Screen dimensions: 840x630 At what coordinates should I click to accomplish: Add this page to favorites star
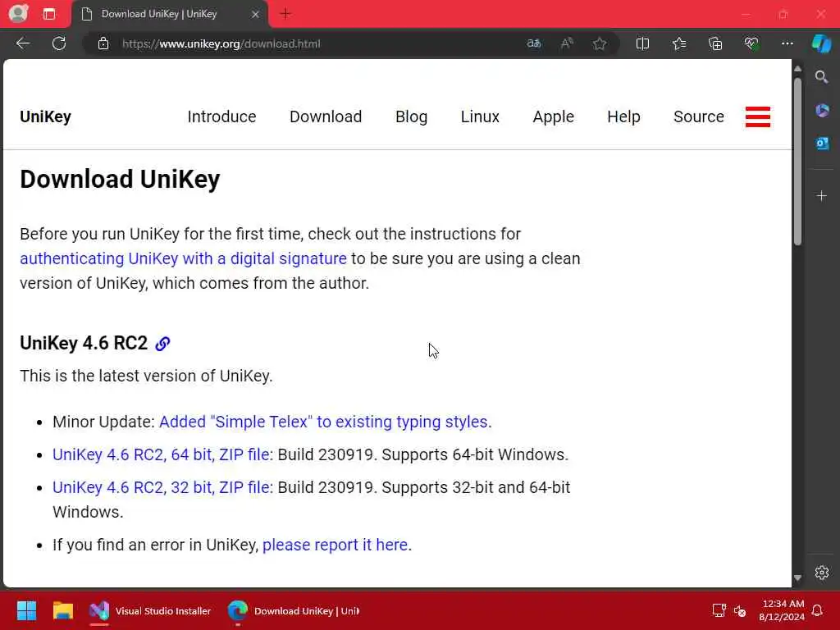coord(600,44)
